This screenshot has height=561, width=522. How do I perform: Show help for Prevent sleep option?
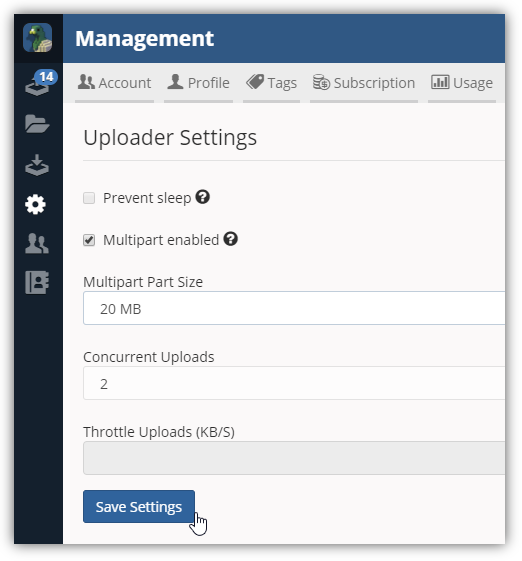[x=203, y=197]
